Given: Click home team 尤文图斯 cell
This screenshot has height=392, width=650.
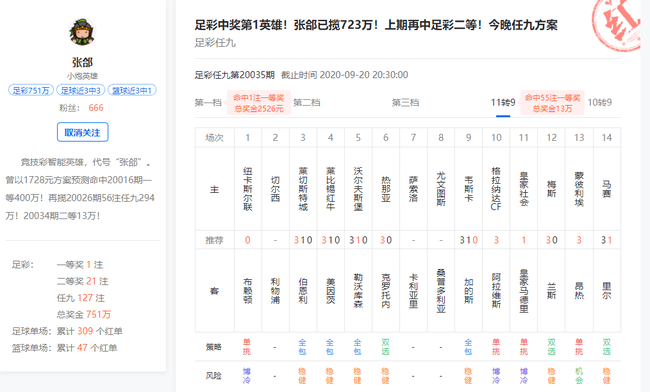Looking at the screenshot, I should [441, 189].
